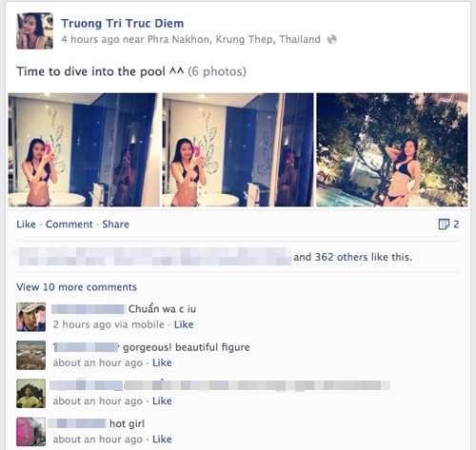Image resolution: width=476 pixels, height=450 pixels.
Task: Open the Truong Tri Truc Diem profile link
Action: (123, 23)
